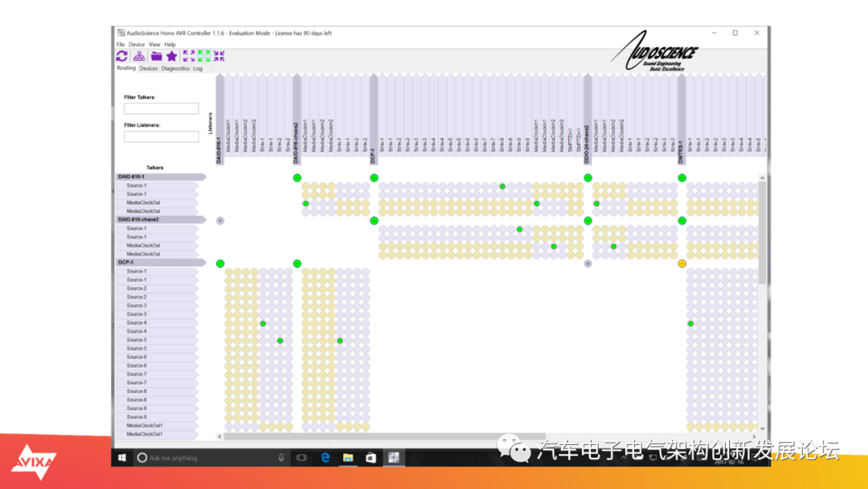Open Task View from the taskbar
Viewport: 868px width, 489px height.
coord(301,458)
